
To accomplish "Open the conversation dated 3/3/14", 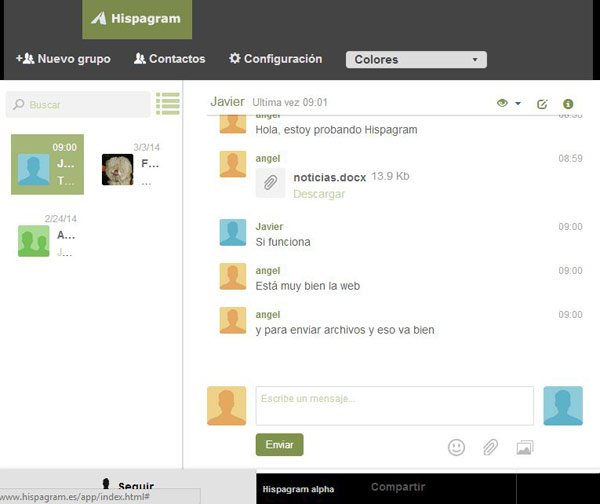I will [131, 165].
